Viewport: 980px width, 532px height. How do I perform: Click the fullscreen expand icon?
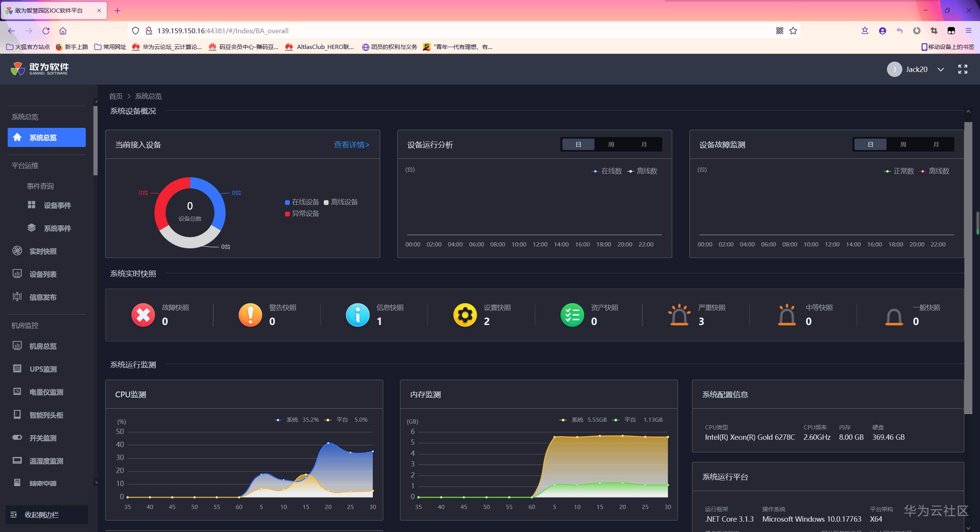pos(962,69)
